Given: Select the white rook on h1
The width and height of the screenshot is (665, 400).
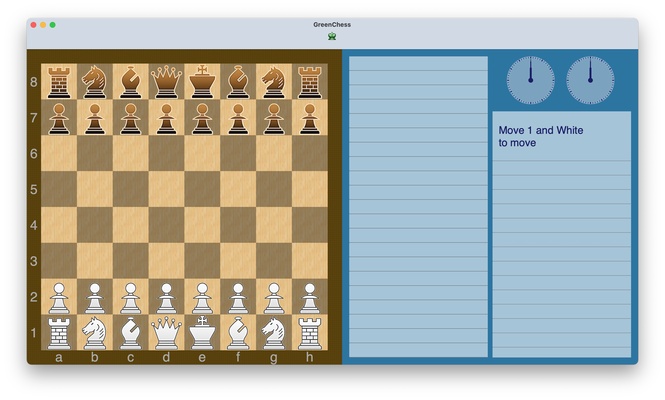Looking at the screenshot, I should (310, 333).
